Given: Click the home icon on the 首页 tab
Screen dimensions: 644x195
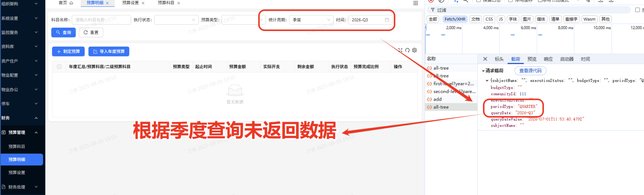Looking at the screenshot, I should point(71,3).
